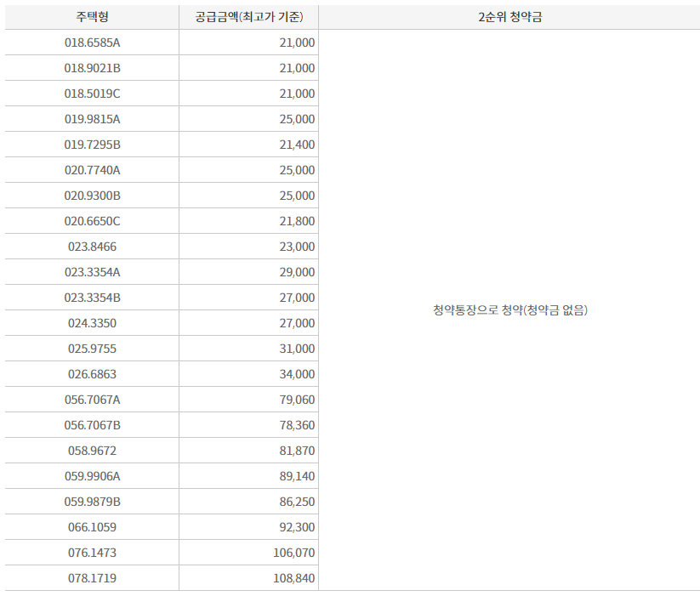Screen dimensions: 700x596
Task: Select housing type 025.9755
Action: [92, 349]
